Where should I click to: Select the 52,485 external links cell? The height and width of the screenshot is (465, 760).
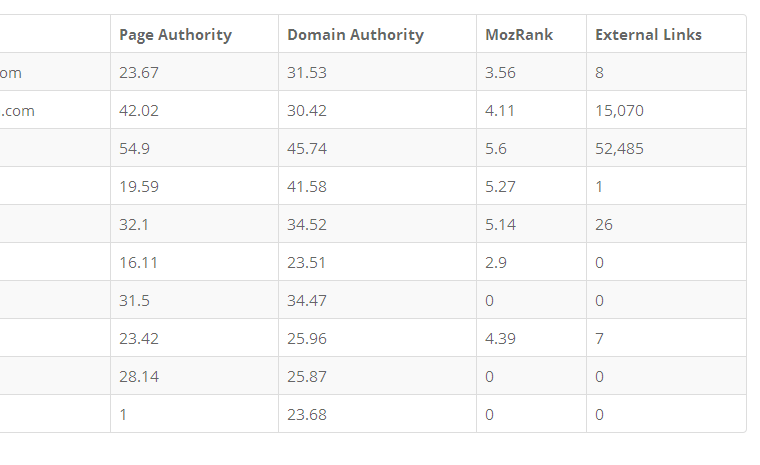click(619, 149)
